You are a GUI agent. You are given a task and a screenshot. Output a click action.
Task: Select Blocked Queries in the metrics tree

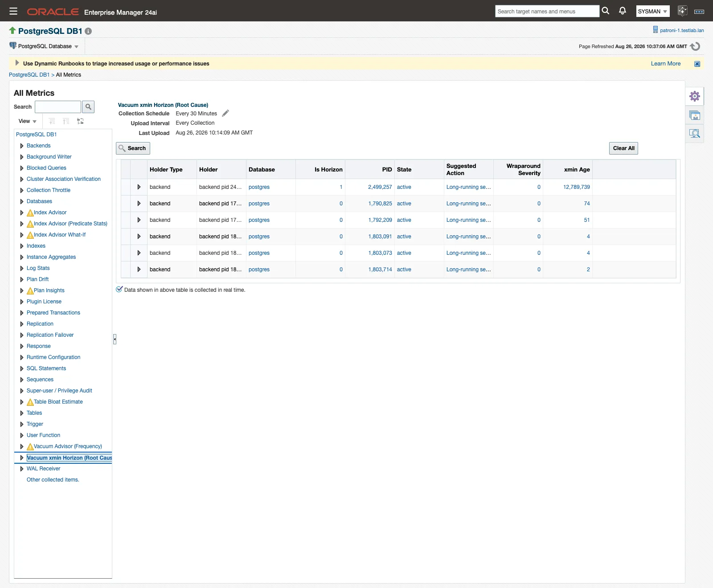(x=46, y=168)
